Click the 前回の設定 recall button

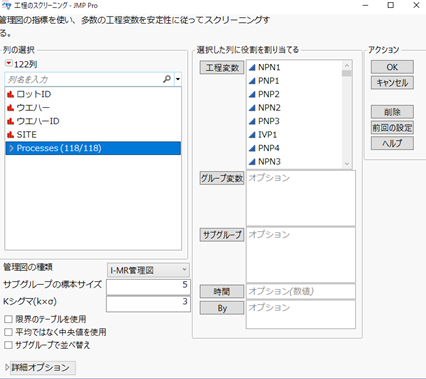tap(392, 128)
